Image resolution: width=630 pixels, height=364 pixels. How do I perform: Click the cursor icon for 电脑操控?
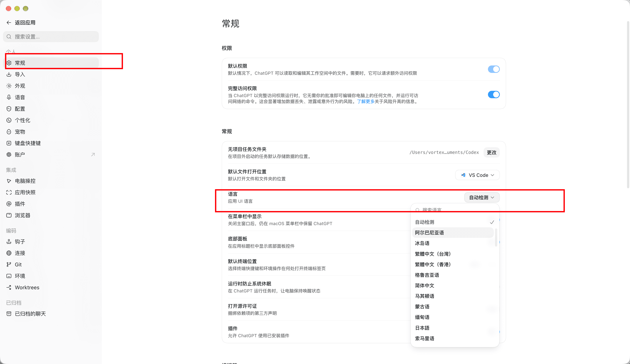click(9, 181)
